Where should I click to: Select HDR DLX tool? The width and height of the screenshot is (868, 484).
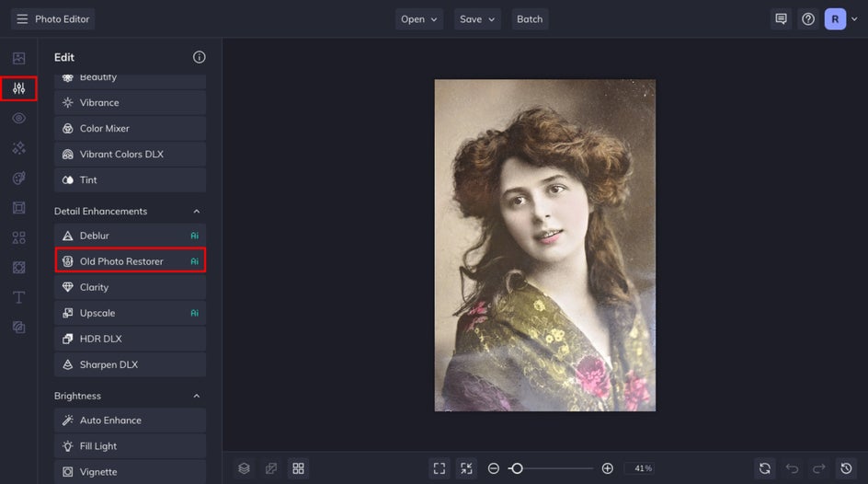pyautogui.click(x=130, y=339)
